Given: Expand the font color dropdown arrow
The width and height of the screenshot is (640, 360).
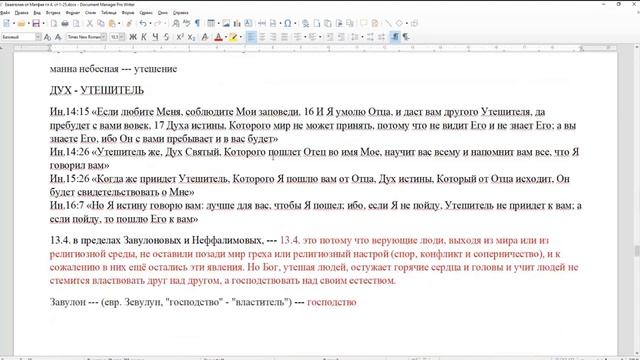Looking at the screenshot, I should [226, 37].
